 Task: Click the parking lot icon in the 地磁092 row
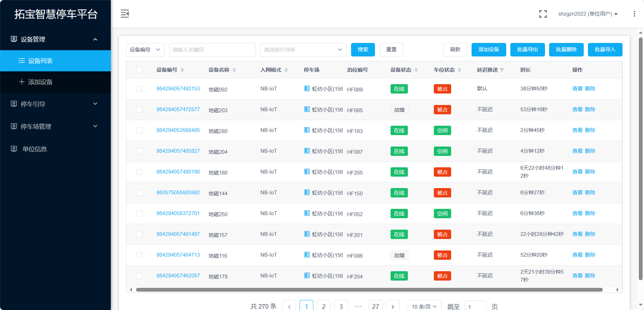(307, 89)
